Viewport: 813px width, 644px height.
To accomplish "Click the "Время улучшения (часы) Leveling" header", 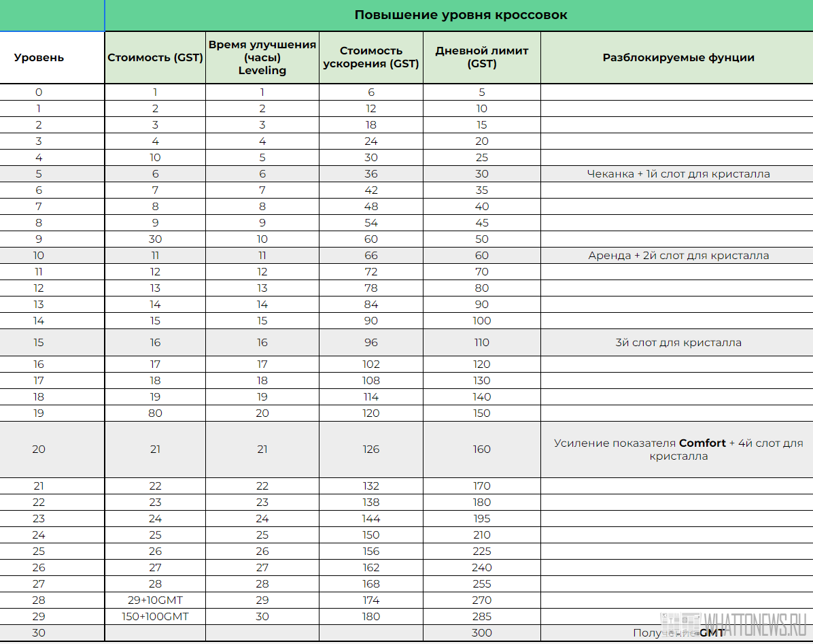I will click(x=262, y=58).
